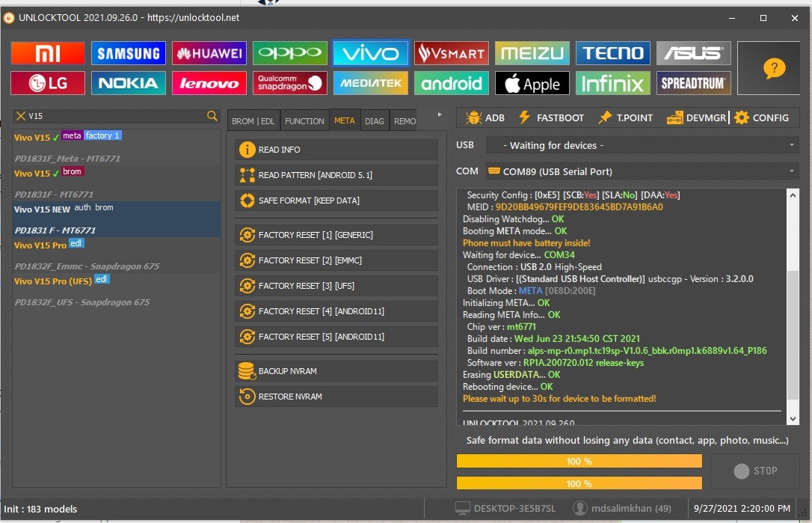Screen dimensions: 812x523
Task: Click the DESKTOP-3E5B7SL status entry
Action: pos(505,509)
